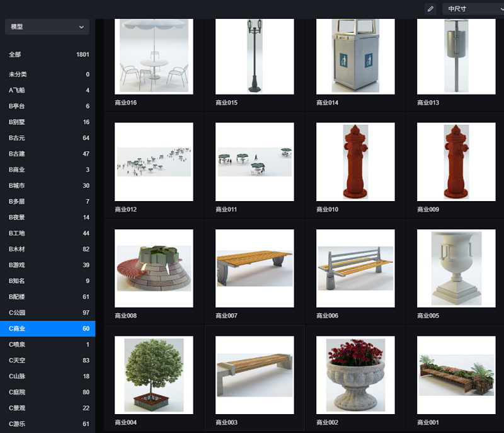Viewport: 504px width, 433px height.
Task: Open the 商业003 stone bench thumbnail
Action: point(255,375)
